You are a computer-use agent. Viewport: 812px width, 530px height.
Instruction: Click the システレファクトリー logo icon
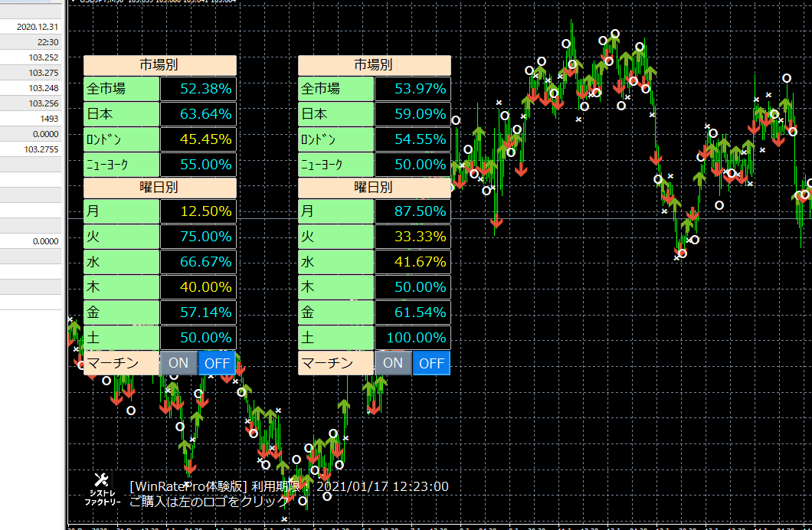click(102, 489)
